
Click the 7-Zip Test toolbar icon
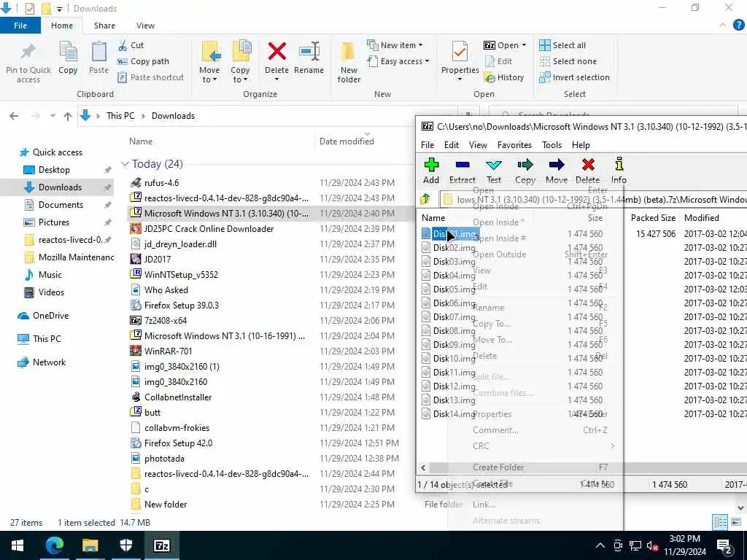[x=494, y=165]
